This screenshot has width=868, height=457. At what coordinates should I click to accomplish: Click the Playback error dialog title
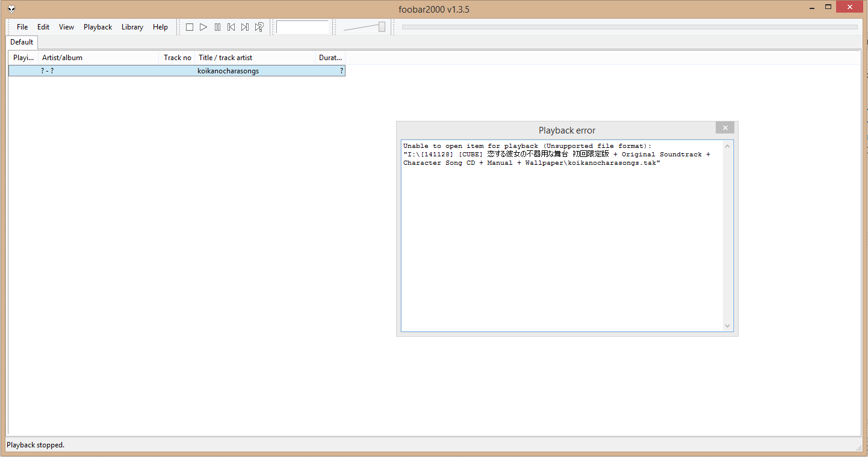point(567,130)
